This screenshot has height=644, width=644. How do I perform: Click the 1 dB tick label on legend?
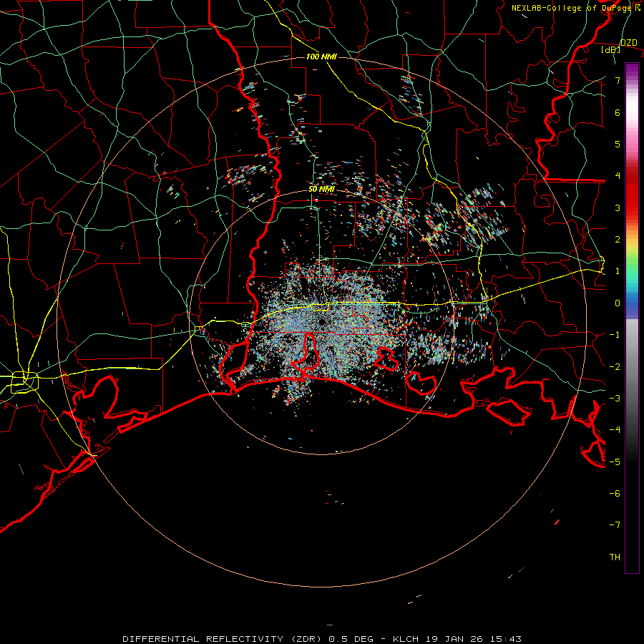pyautogui.click(x=618, y=271)
